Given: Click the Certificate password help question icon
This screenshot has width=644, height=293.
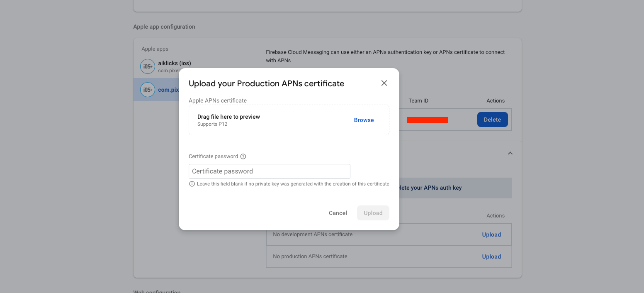Looking at the screenshot, I should pyautogui.click(x=243, y=156).
